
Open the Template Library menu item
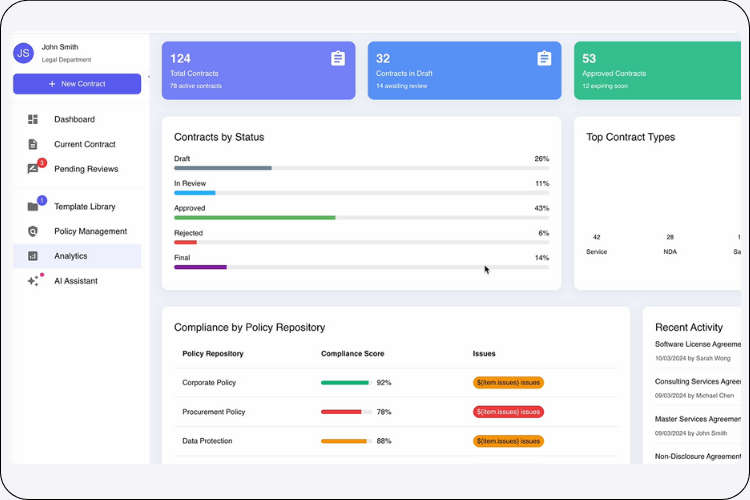[84, 207]
